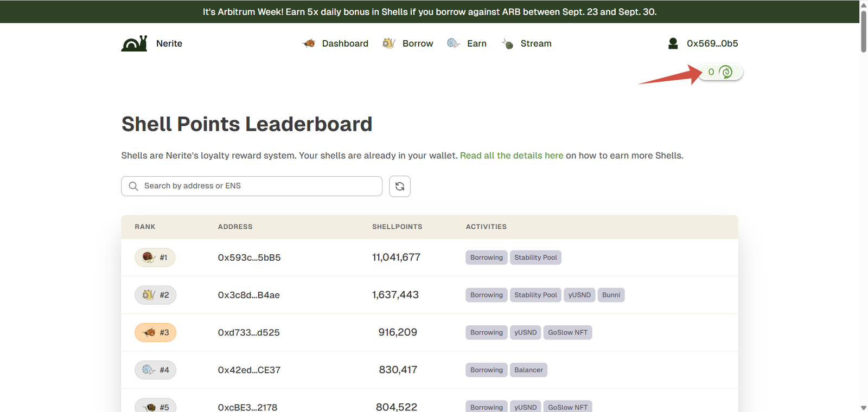Go to the Borrow page

pos(417,43)
